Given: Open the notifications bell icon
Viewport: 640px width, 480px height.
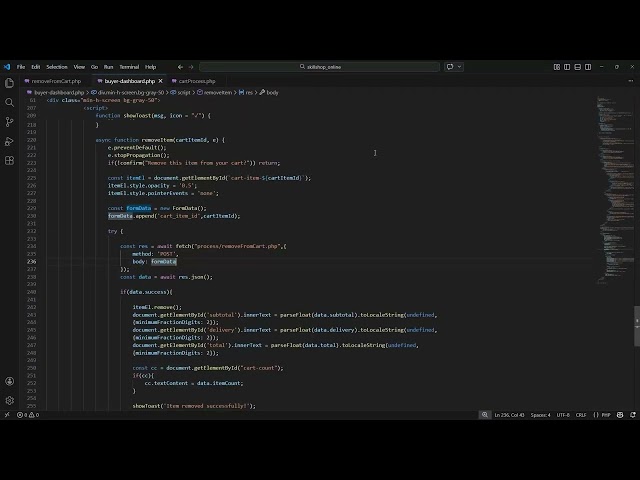Looking at the screenshot, I should [x=632, y=415].
